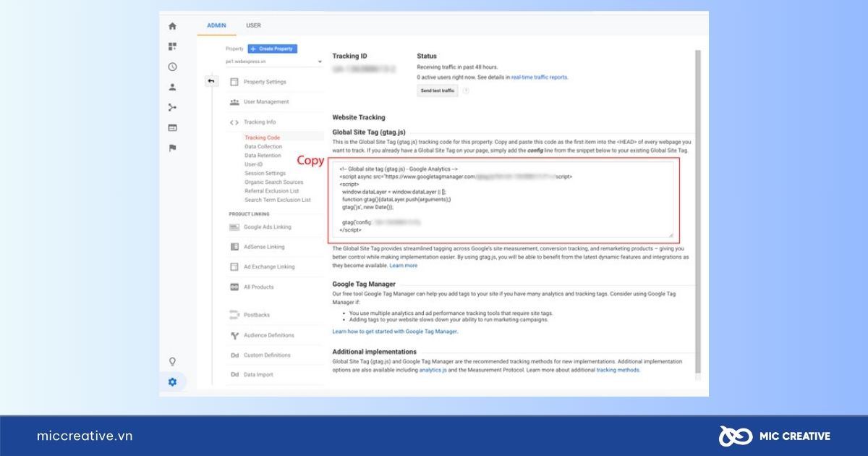Open the Home icon in left sidebar
The image size is (868, 456).
click(x=172, y=26)
